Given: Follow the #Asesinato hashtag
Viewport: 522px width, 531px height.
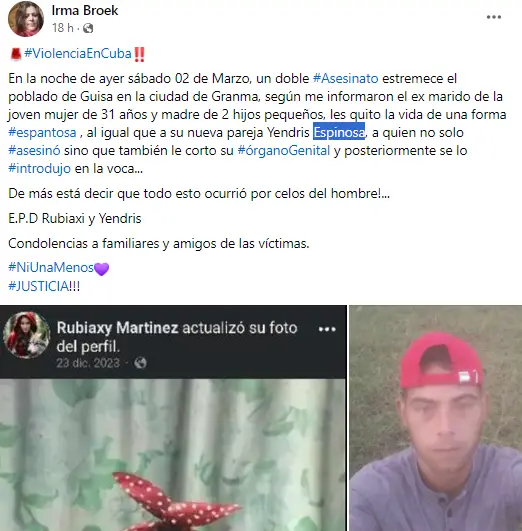Looking at the screenshot, I should click(x=346, y=78).
